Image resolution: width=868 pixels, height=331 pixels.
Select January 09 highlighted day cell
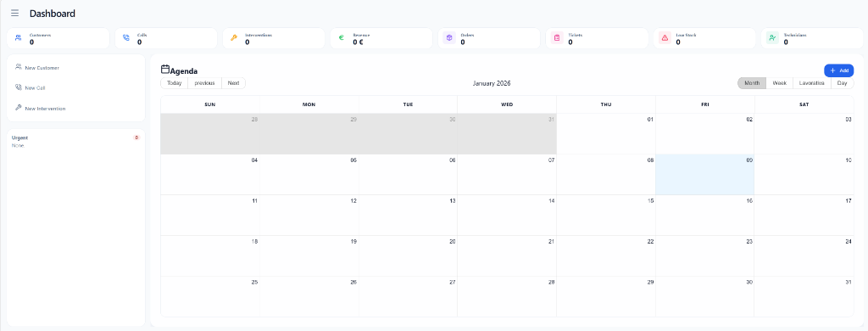click(704, 175)
